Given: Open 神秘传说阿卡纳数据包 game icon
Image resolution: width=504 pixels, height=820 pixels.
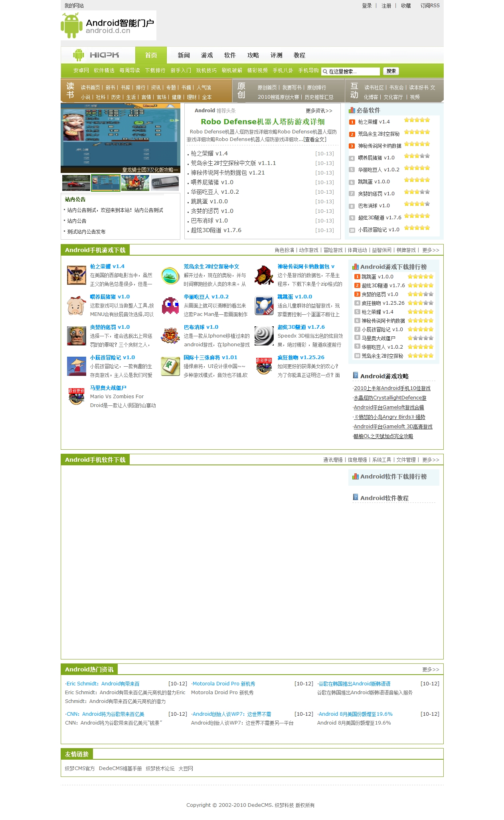Looking at the screenshot, I should click(264, 275).
